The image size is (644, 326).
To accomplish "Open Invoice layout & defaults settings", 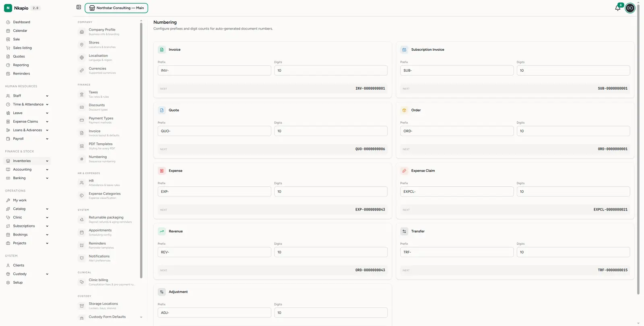I will click(107, 133).
